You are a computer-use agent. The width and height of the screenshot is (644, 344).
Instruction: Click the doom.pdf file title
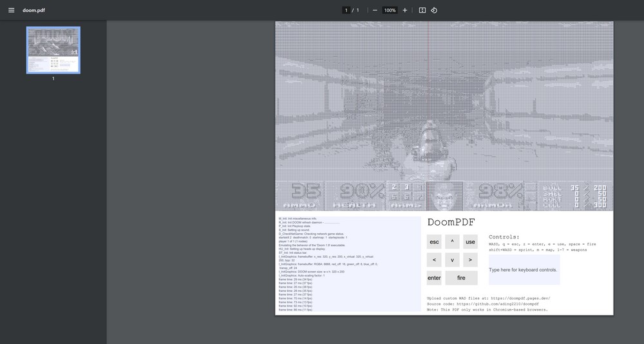point(33,10)
